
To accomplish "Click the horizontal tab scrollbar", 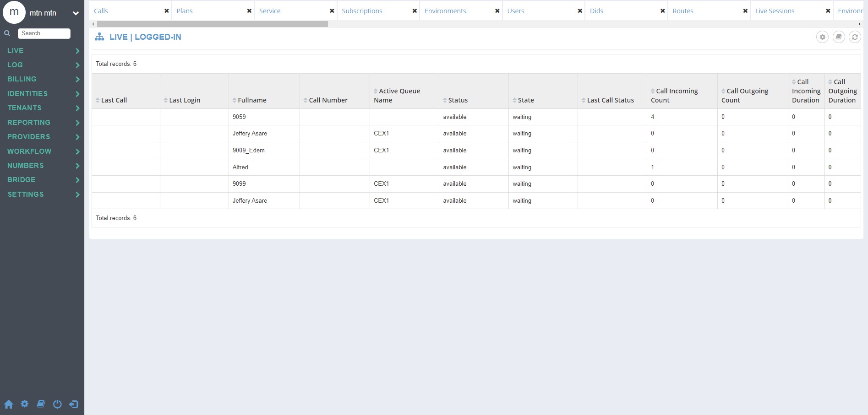I will (x=213, y=24).
